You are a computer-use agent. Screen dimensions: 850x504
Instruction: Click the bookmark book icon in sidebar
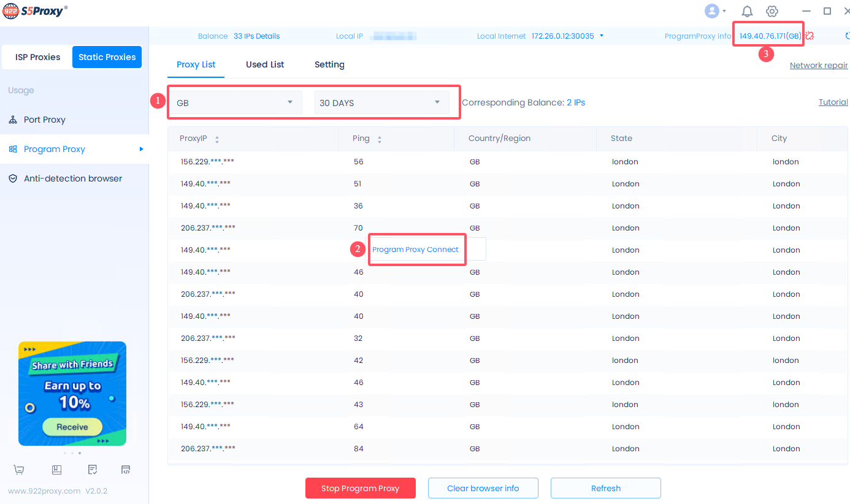(x=56, y=470)
